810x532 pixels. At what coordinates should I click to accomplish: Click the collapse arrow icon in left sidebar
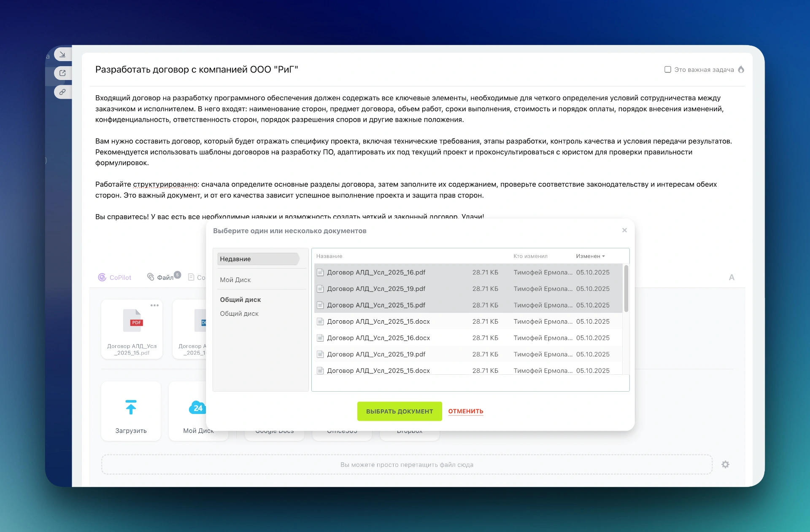pos(62,54)
